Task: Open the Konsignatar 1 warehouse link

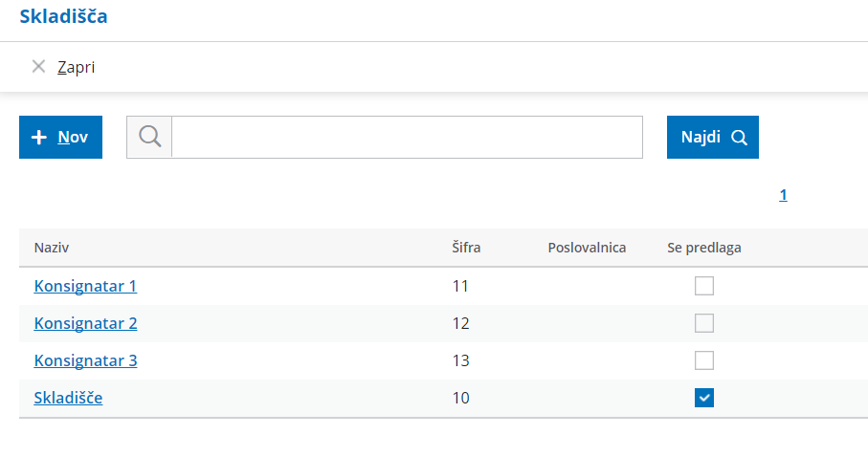Action: pyautogui.click(x=85, y=286)
